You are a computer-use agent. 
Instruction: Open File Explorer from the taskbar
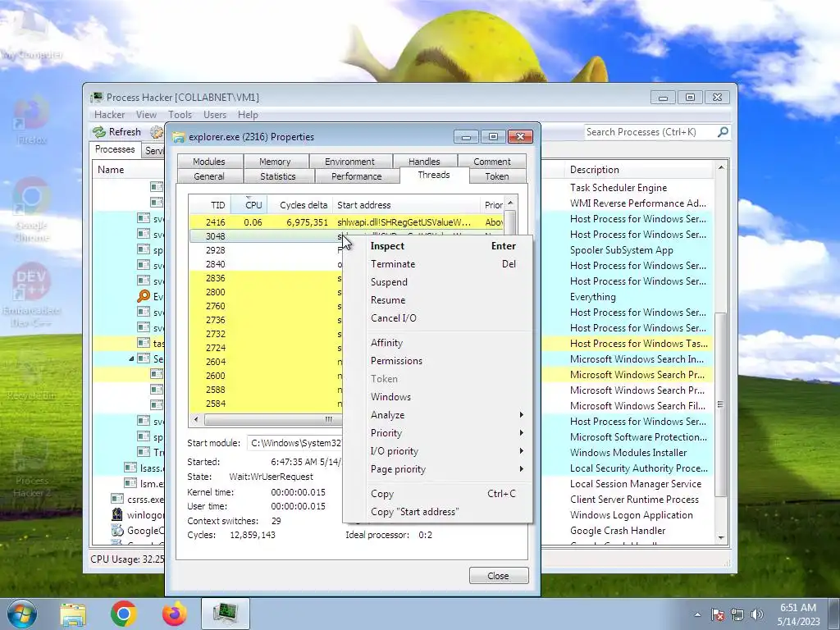pos(73,614)
